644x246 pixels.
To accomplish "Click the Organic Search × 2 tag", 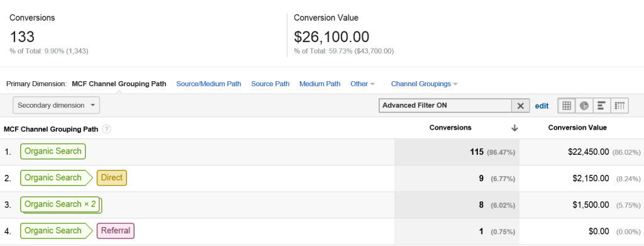I will tap(60, 204).
